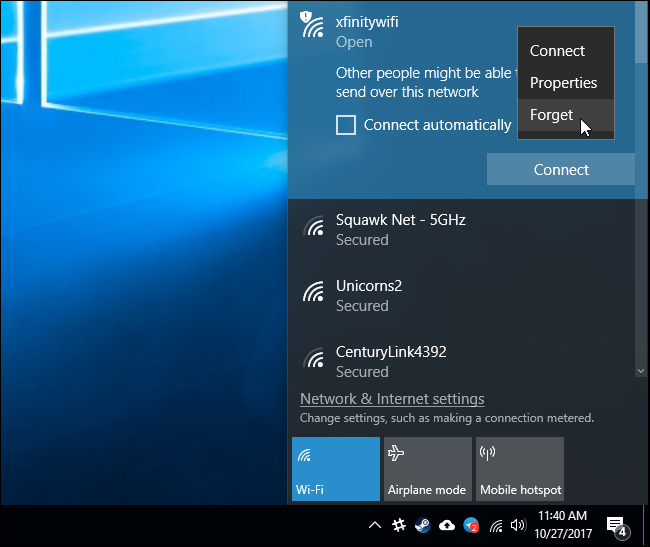Choose Forget from the context menu
Image resolution: width=650 pixels, height=547 pixels.
(552, 115)
